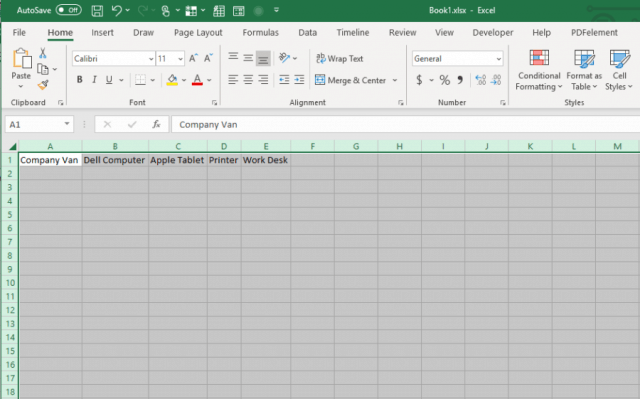Toggle Bold formatting
Viewport: 640px width, 399px height.
[x=80, y=80]
